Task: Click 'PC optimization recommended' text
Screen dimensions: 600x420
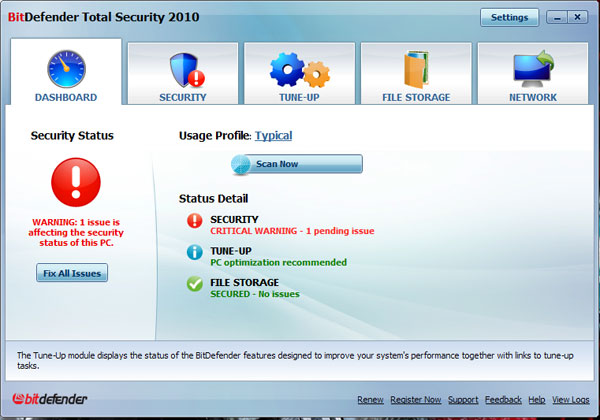Action: [x=279, y=262]
